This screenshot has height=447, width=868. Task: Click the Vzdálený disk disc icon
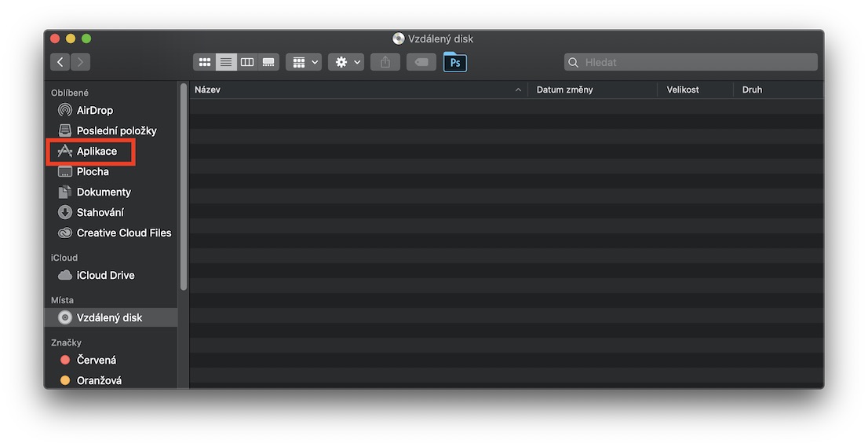[x=65, y=317]
